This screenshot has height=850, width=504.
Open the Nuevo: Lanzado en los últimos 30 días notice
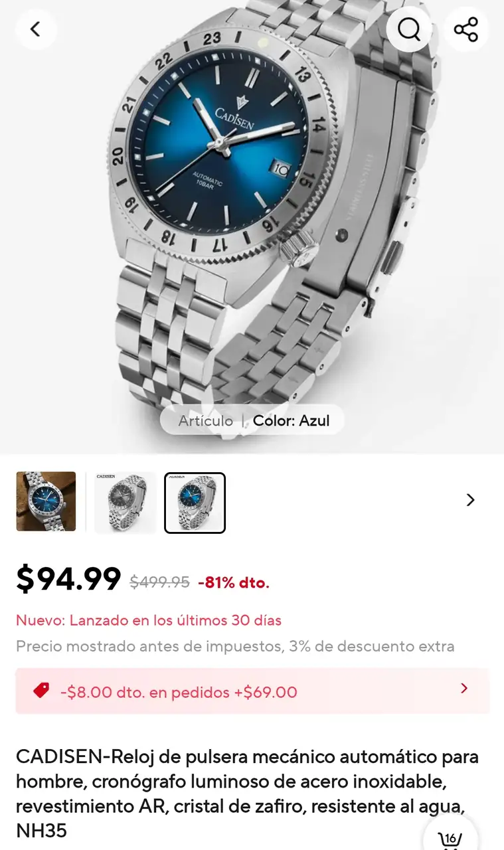[x=149, y=620]
